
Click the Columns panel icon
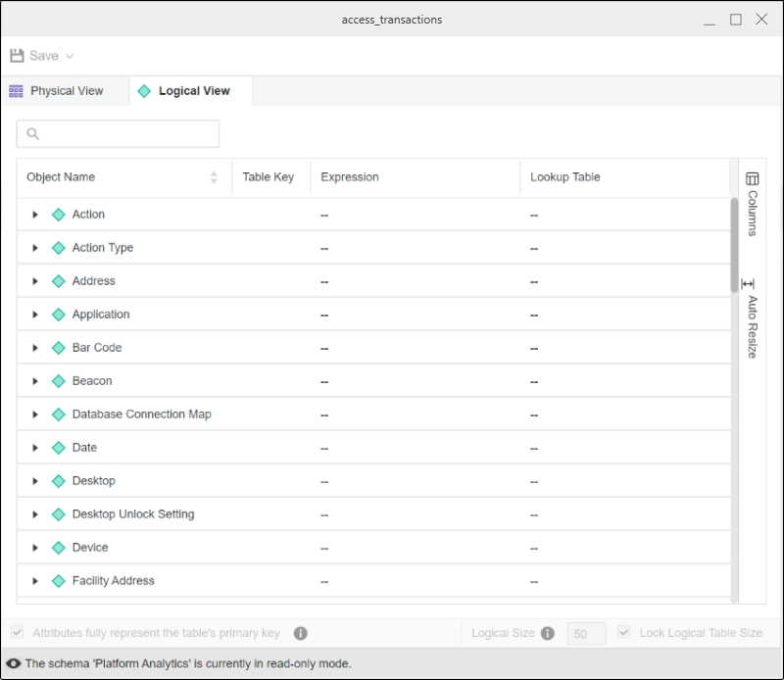[752, 179]
